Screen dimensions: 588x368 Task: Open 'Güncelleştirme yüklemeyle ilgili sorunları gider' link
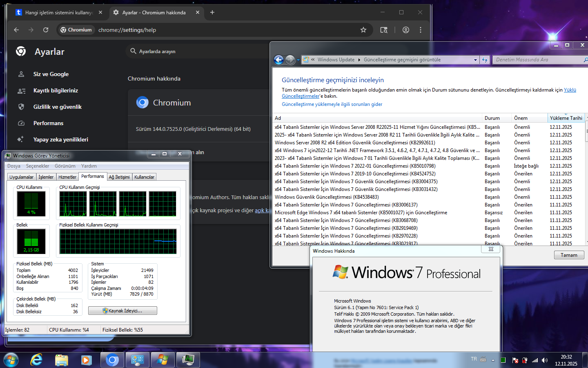click(x=332, y=104)
